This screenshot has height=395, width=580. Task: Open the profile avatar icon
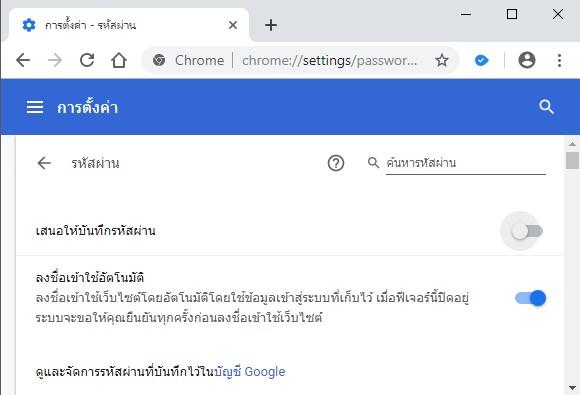click(x=527, y=60)
